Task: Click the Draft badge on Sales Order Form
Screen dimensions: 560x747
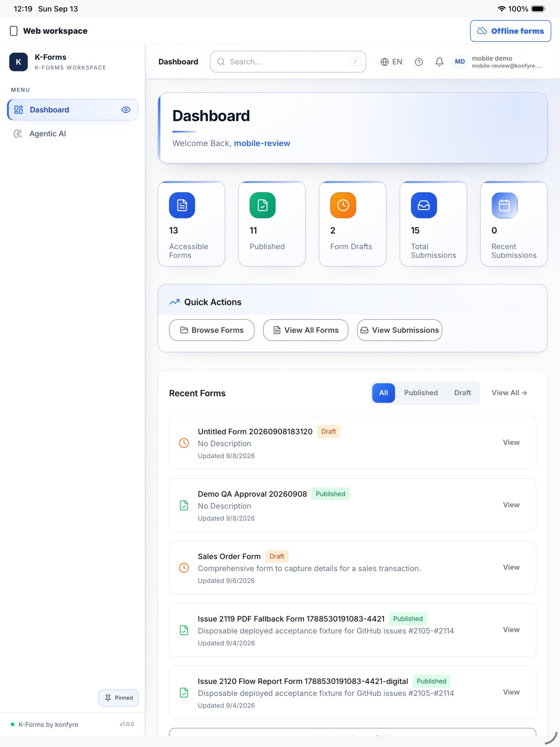Action: (x=277, y=557)
